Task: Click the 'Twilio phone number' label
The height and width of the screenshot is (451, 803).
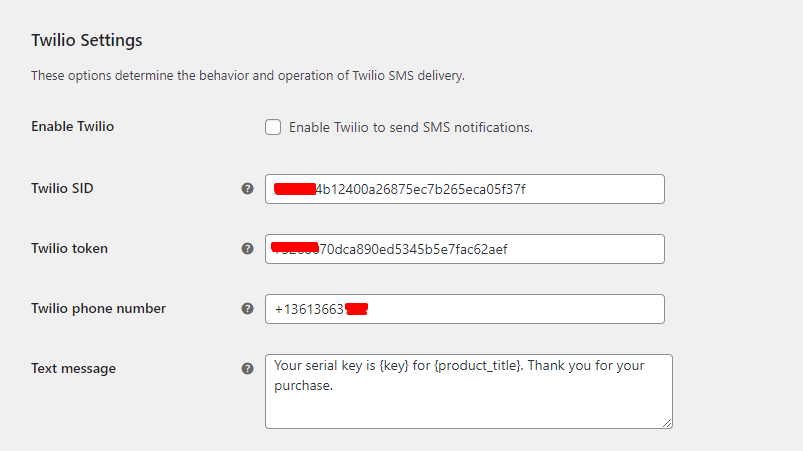Action: pos(98,308)
